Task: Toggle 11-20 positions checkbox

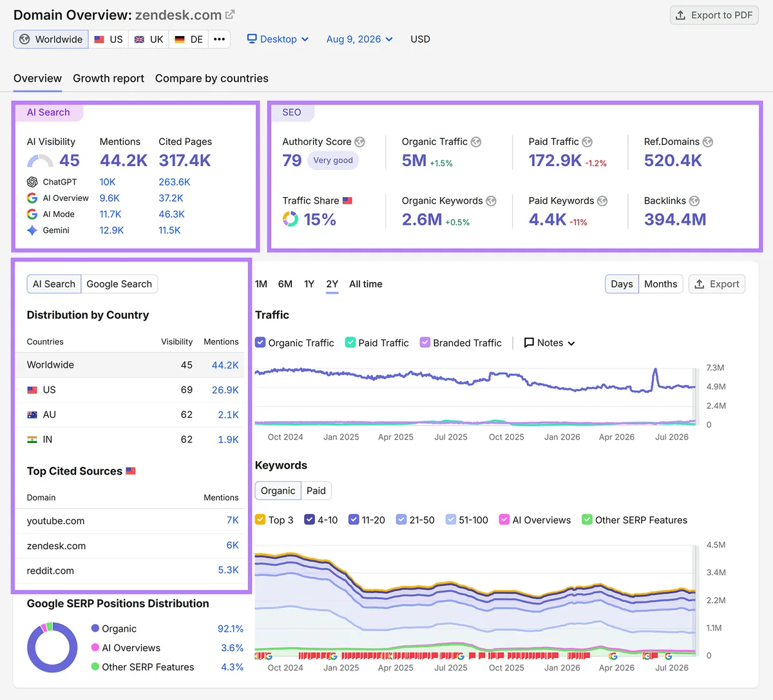Action: [x=354, y=520]
